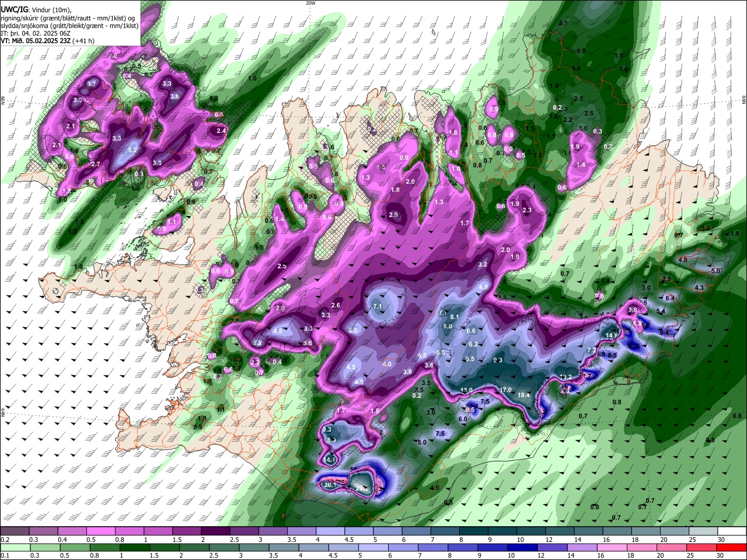The width and height of the screenshot is (747, 560).
Task: Click the gray-green 3–3.5 swatch in lower legend row
Action: point(254,547)
